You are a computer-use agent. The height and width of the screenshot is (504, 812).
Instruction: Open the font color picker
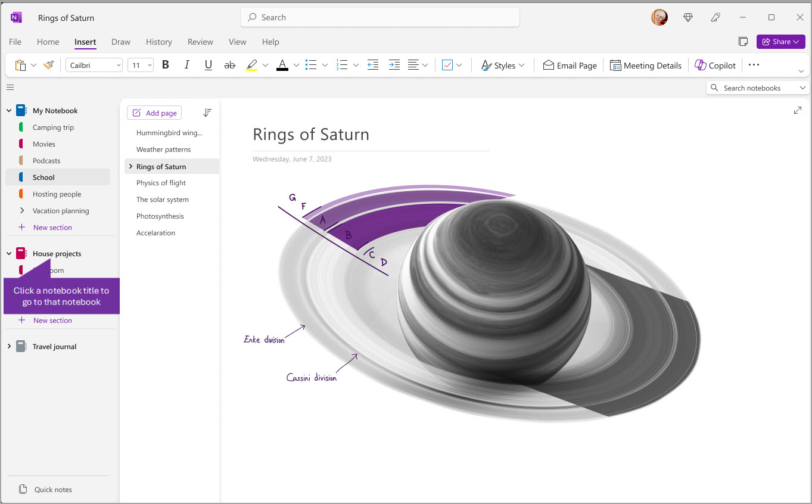(295, 65)
